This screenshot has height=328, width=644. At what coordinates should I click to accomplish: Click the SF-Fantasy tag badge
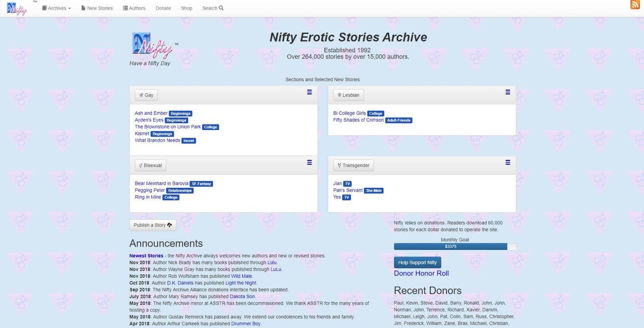[201, 184]
